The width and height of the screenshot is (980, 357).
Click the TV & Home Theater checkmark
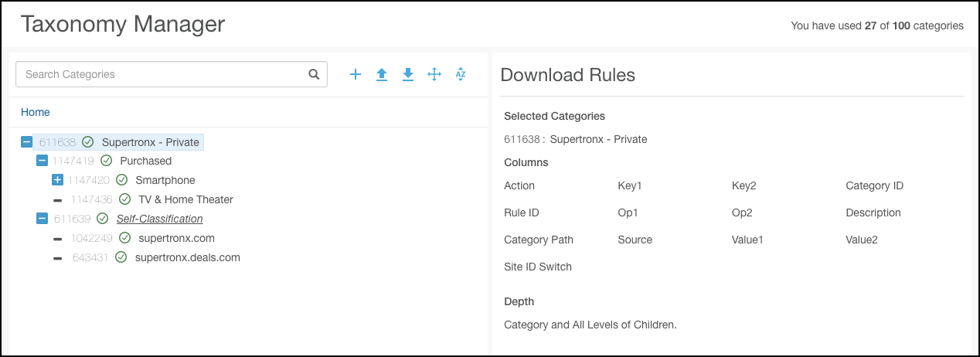pos(124,199)
